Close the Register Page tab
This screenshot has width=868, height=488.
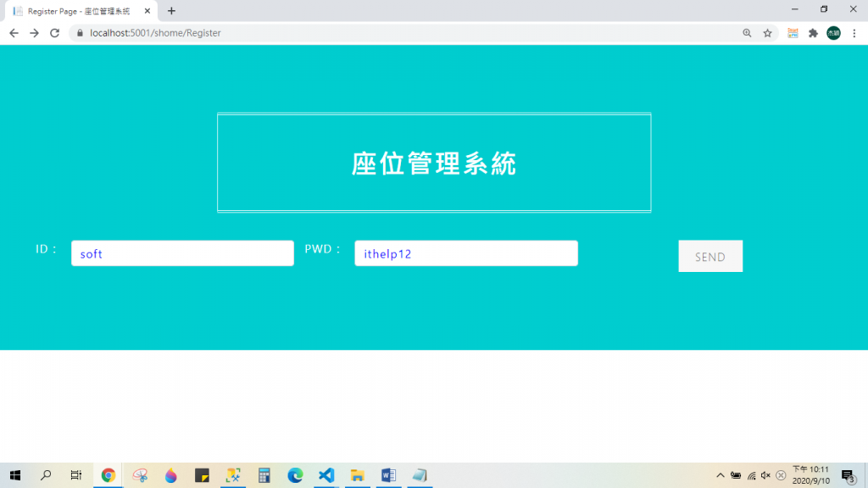click(x=147, y=11)
